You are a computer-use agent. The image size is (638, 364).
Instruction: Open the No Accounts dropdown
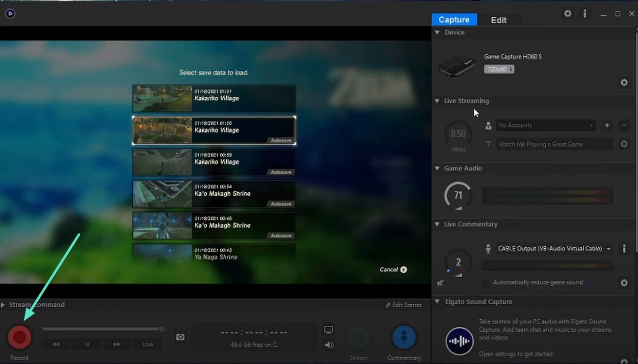[545, 125]
